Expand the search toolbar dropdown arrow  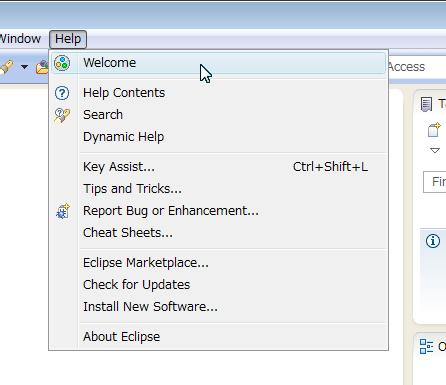pyautogui.click(x=24, y=67)
